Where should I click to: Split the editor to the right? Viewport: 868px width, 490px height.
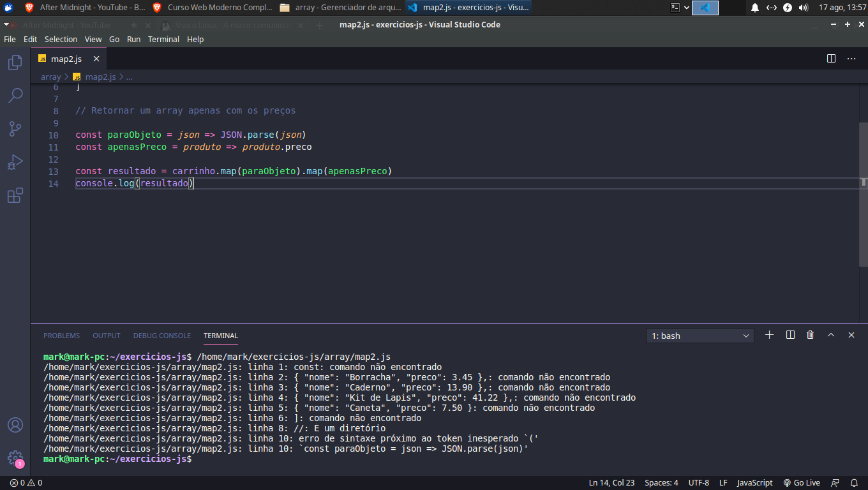click(831, 59)
